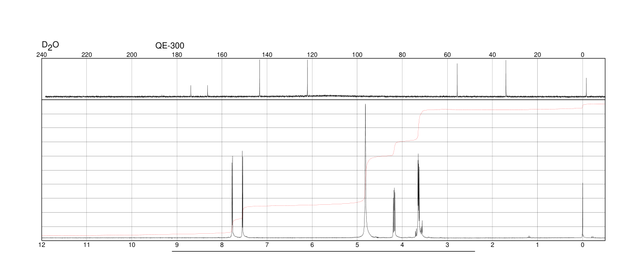Click the 5 ppm proton axis label
The width and height of the screenshot is (644, 278).
(x=357, y=245)
